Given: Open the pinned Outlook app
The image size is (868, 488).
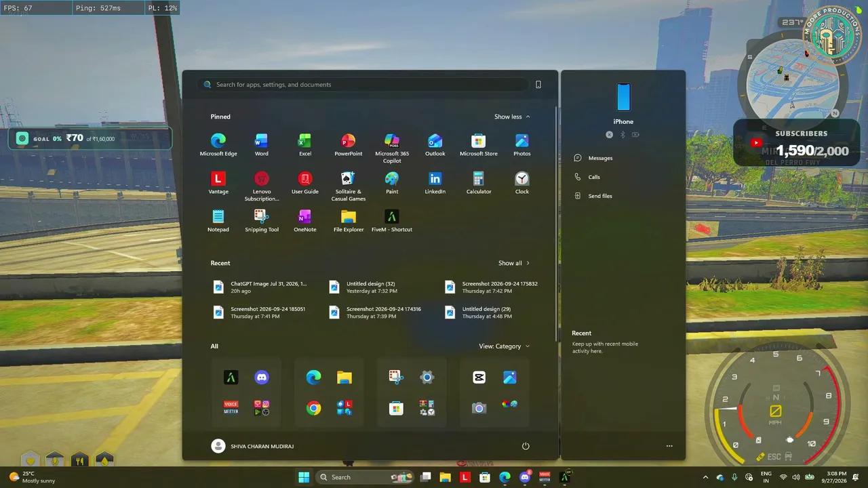Looking at the screenshot, I should 435,145.
